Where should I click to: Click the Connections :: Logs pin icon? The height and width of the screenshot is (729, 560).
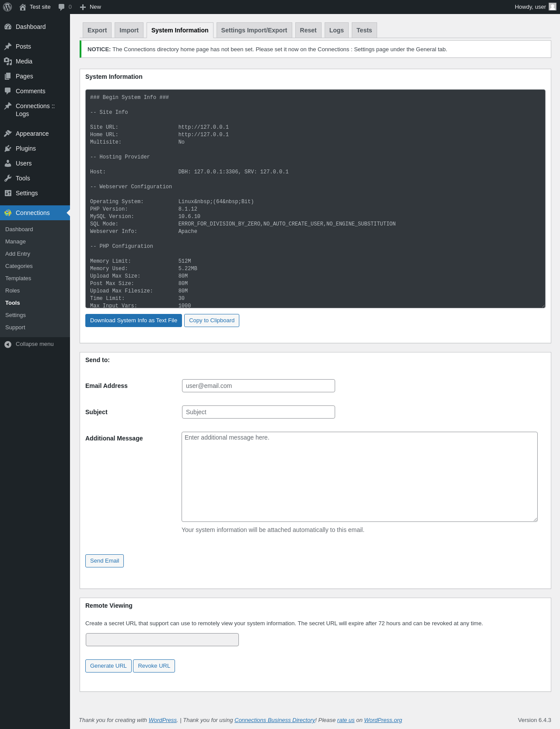[8, 106]
